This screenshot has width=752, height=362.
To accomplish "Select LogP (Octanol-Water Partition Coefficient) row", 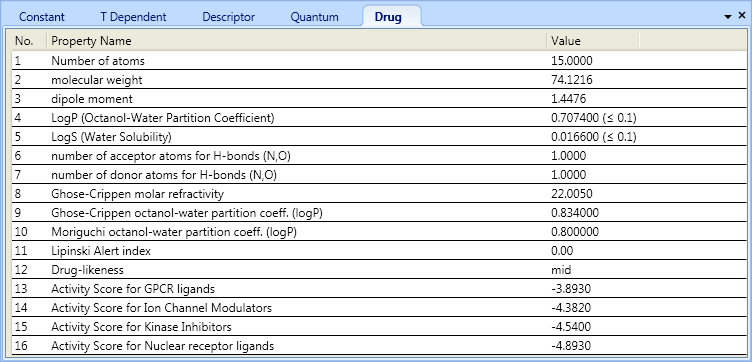I will pos(379,118).
